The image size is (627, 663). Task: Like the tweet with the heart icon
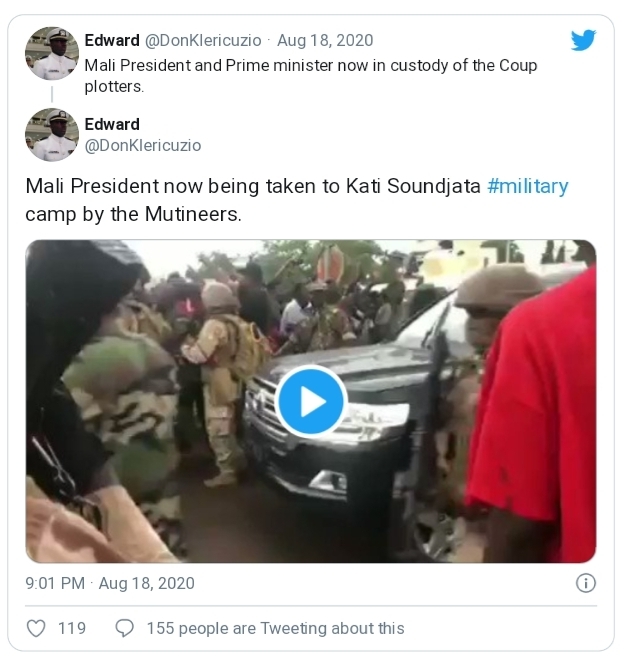36,628
